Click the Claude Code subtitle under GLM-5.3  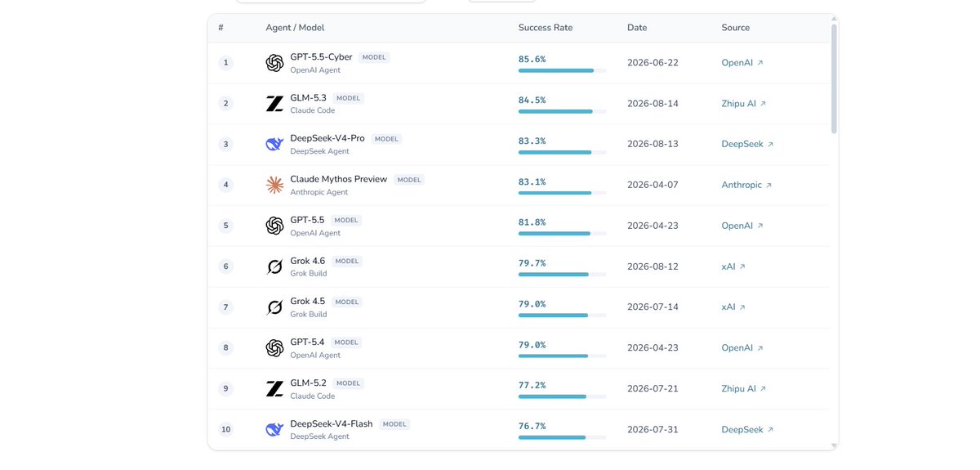[x=313, y=111]
